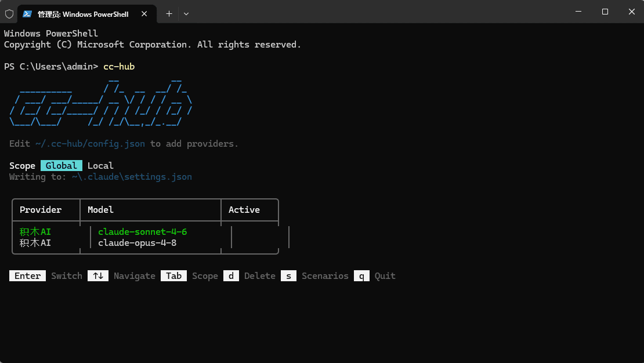The image size is (644, 363).
Task: Click the s Scenarios key hint
Action: coord(289,276)
